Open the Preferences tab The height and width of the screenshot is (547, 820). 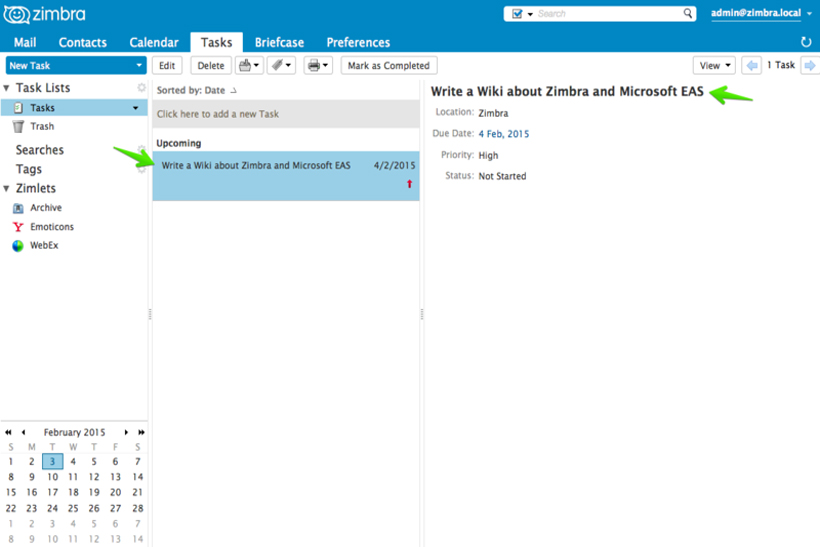pos(358,42)
